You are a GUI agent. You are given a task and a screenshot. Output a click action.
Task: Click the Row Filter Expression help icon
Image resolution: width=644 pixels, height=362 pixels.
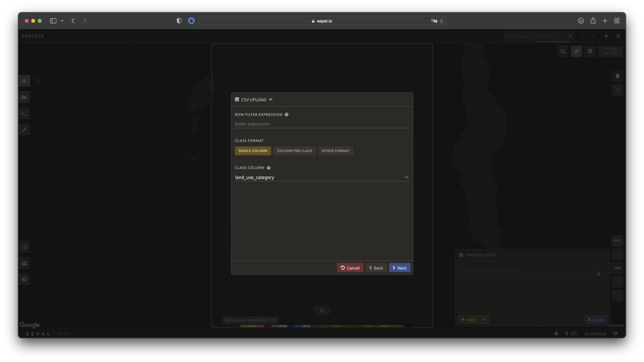(287, 115)
